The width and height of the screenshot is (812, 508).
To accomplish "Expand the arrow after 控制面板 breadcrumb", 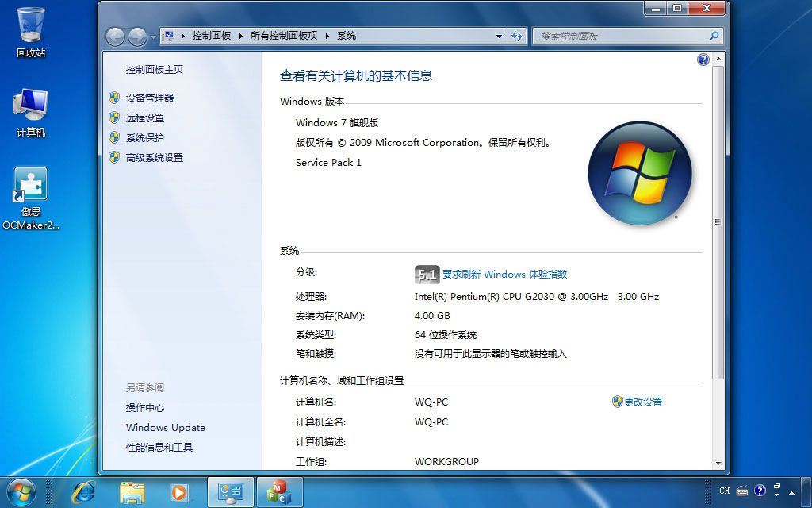I will pyautogui.click(x=241, y=36).
